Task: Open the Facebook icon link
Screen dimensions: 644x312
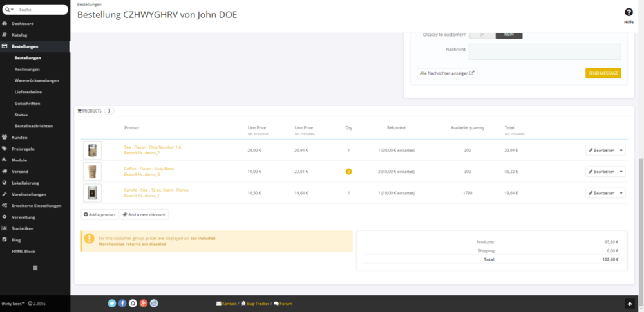Action: click(x=122, y=303)
